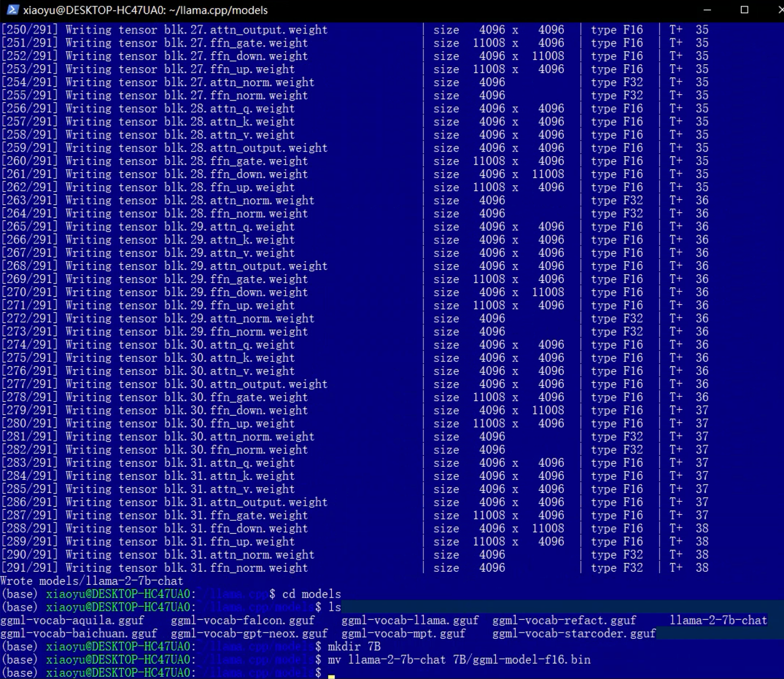
Task: Click the 'cd models' command text
Action: coord(311,594)
